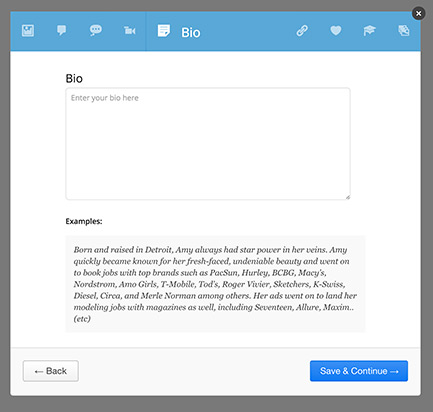Click the example bio paragraph about Amy
433x412 pixels.
pyautogui.click(x=215, y=284)
